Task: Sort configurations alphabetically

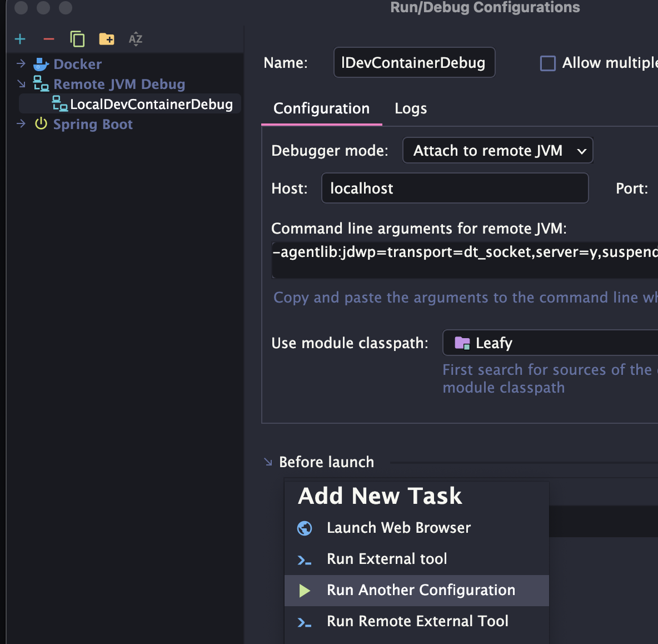Action: (135, 39)
